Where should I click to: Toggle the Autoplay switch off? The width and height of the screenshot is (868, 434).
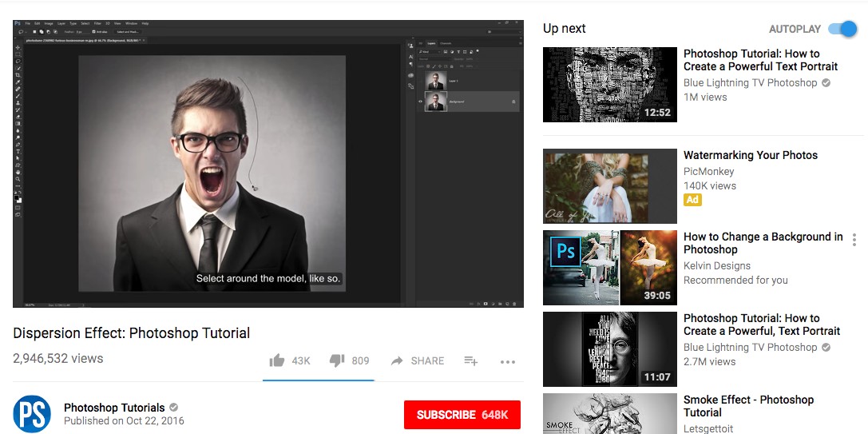tap(842, 29)
